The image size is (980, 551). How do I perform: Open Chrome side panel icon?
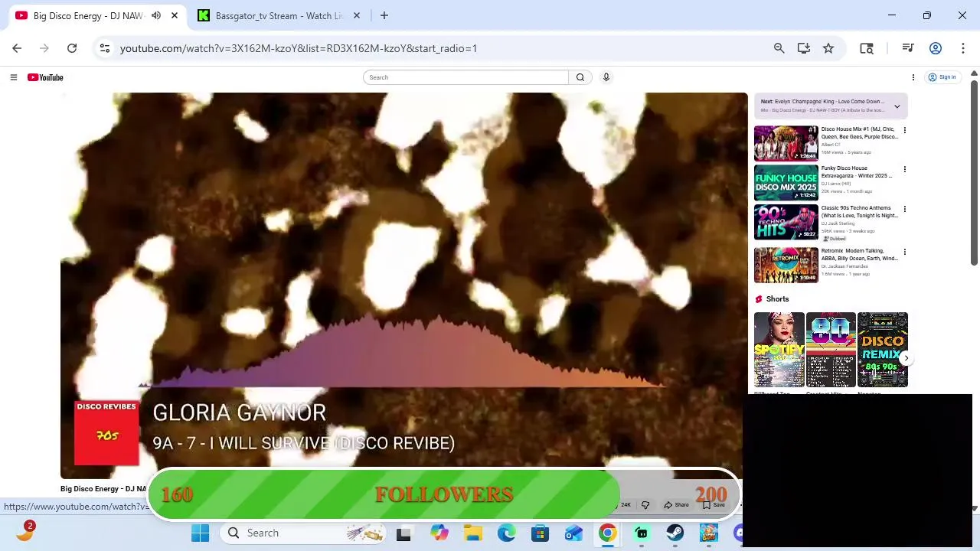point(867,48)
